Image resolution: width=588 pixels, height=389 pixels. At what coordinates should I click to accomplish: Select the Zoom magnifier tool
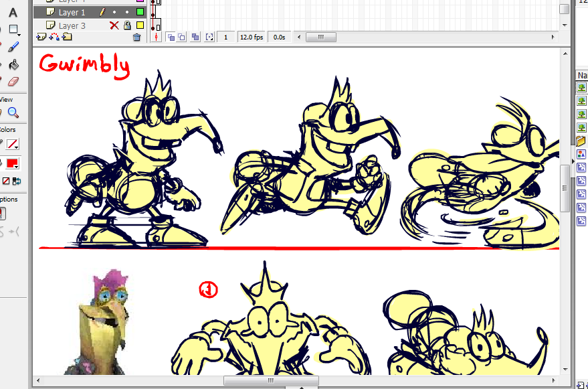[13, 112]
